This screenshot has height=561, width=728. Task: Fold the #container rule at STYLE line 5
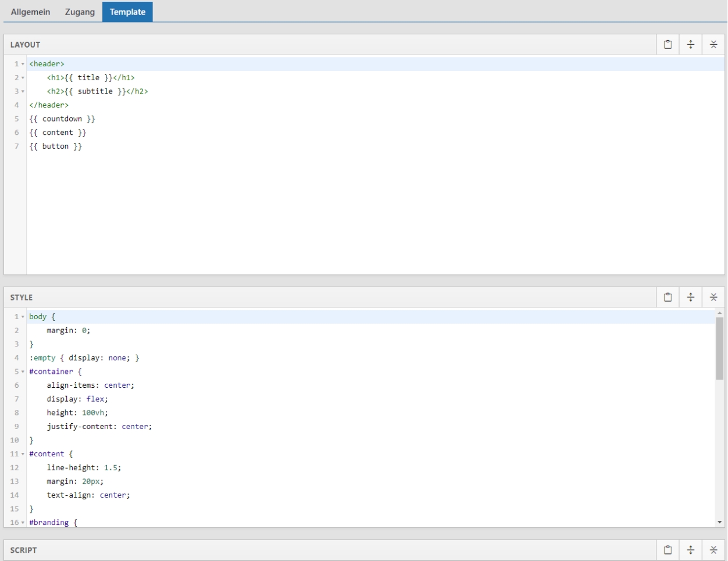23,371
